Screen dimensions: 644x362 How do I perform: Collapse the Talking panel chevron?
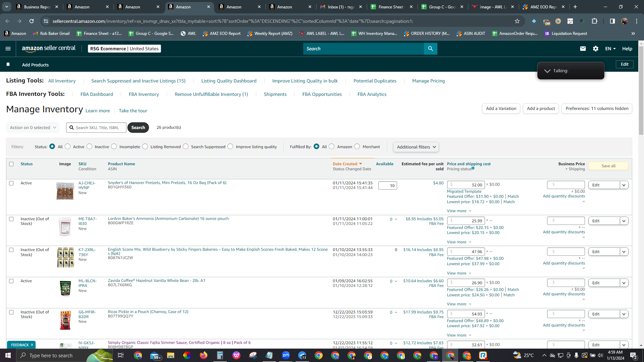pos(547,71)
